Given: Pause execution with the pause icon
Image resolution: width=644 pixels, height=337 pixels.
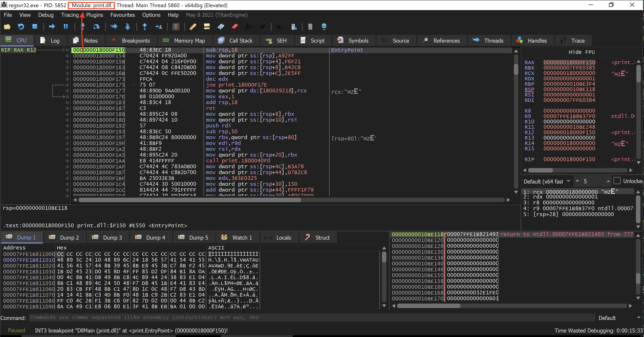Looking at the screenshot, I should [x=66, y=27].
